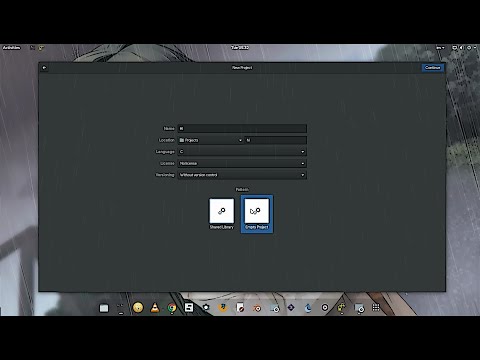The height and width of the screenshot is (360, 480).
Task: Open the purple diamond app in dock
Action: pyautogui.click(x=291, y=307)
